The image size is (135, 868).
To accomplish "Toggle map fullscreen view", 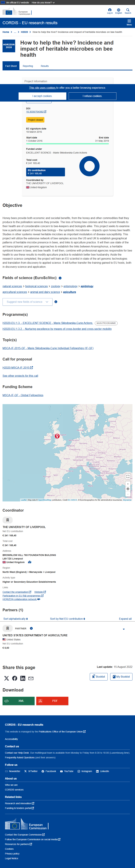I will (128, 476).
